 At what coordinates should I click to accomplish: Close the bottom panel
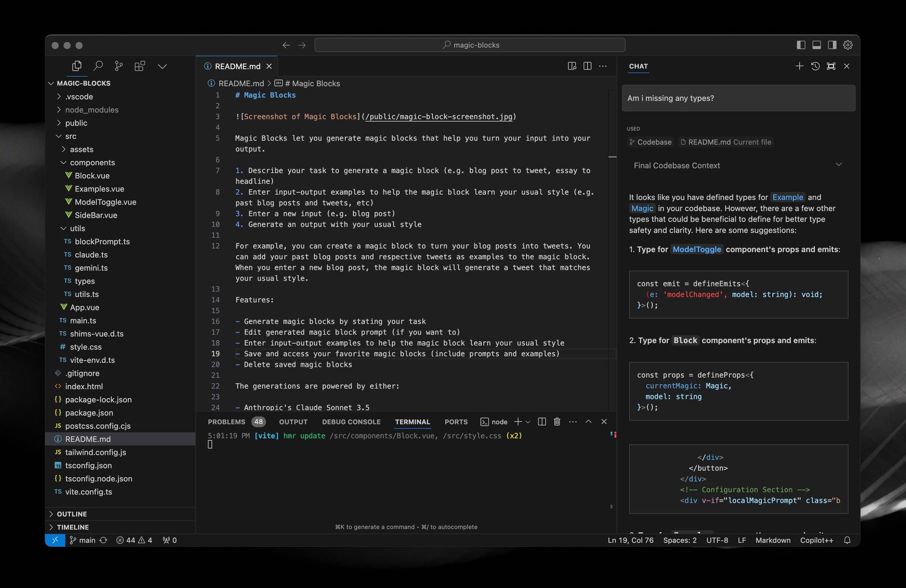(x=604, y=422)
